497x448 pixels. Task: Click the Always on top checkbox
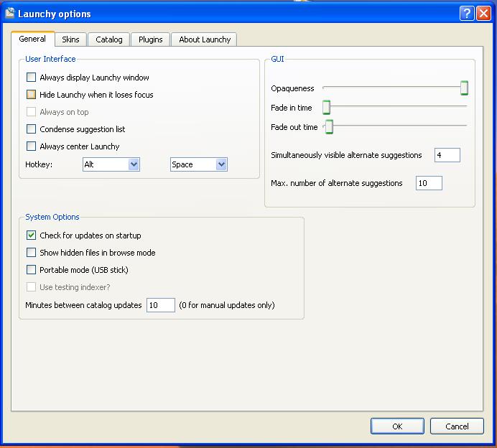coord(31,112)
